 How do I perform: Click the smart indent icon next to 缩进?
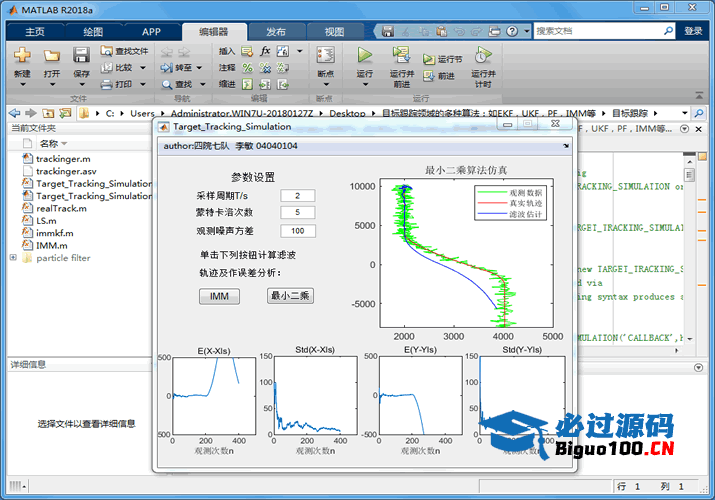(247, 84)
